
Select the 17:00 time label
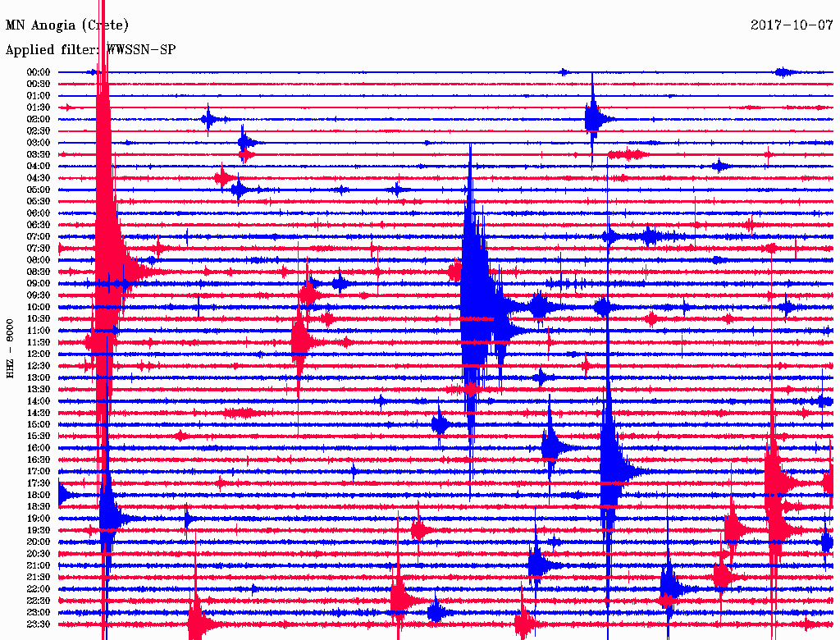click(39, 472)
